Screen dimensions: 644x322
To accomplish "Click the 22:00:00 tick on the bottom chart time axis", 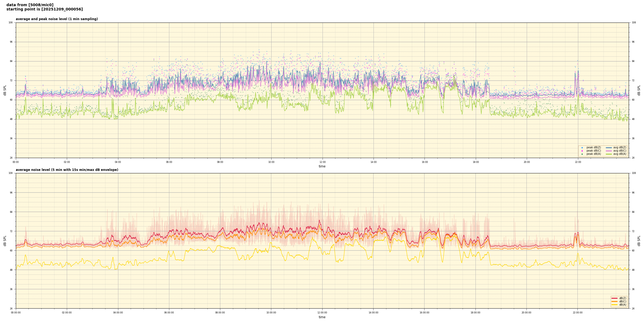I will [578, 313].
